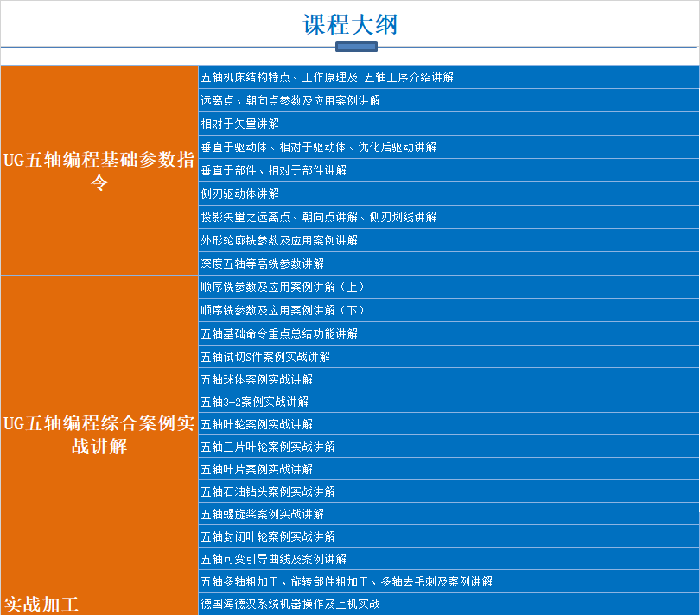Open the 外形轮廓铣参数及应用案例讲解 row
The width and height of the screenshot is (700, 615).
[279, 240]
